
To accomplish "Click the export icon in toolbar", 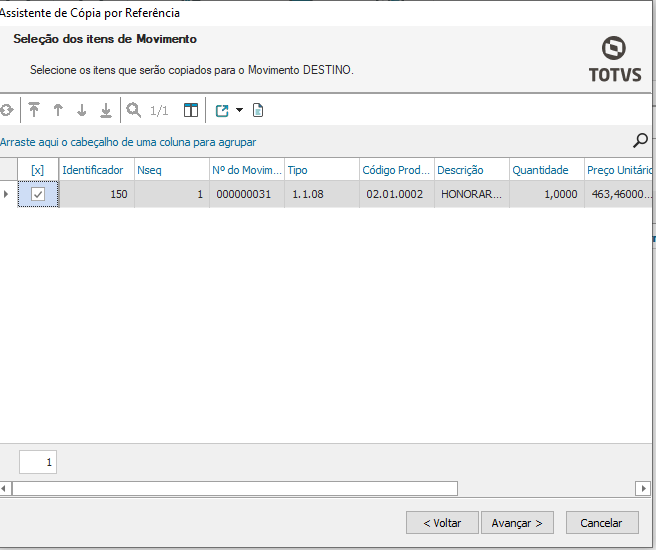I will (222, 110).
